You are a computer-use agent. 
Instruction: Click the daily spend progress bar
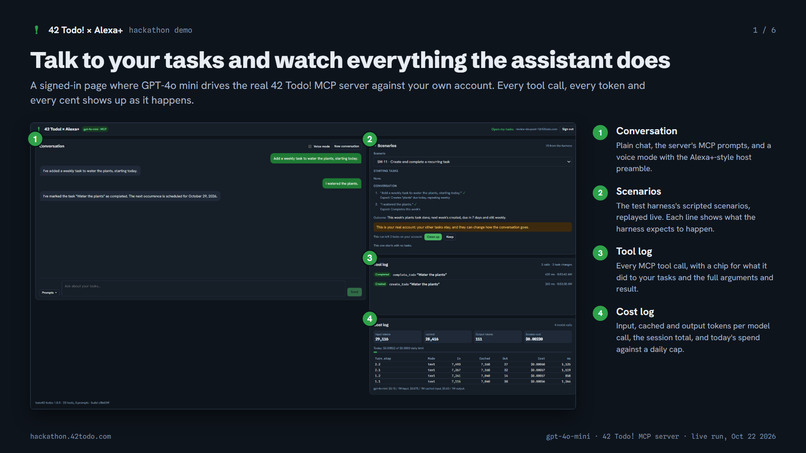pyautogui.click(x=473, y=352)
